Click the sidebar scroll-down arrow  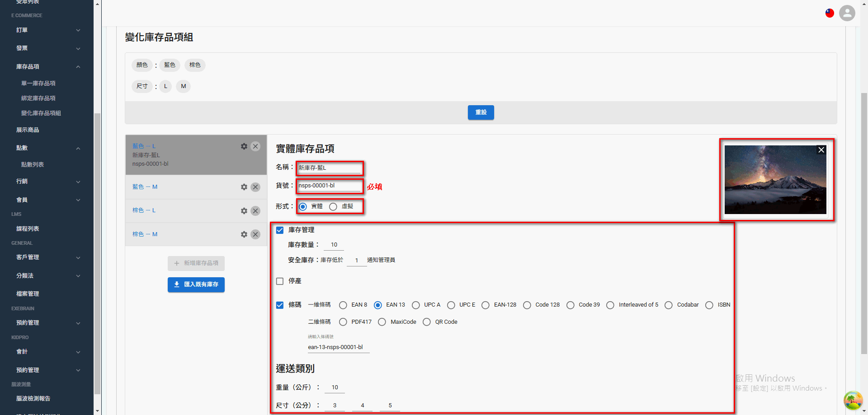tap(97, 411)
